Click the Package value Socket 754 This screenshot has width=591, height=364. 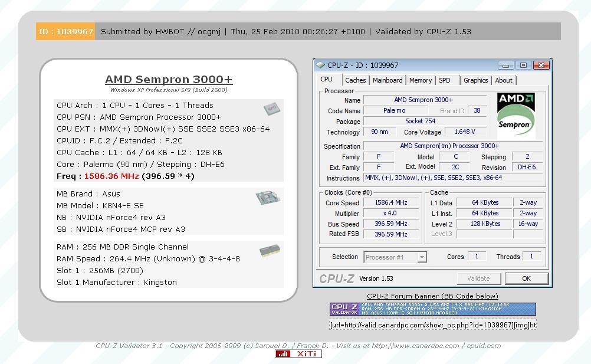(425, 121)
